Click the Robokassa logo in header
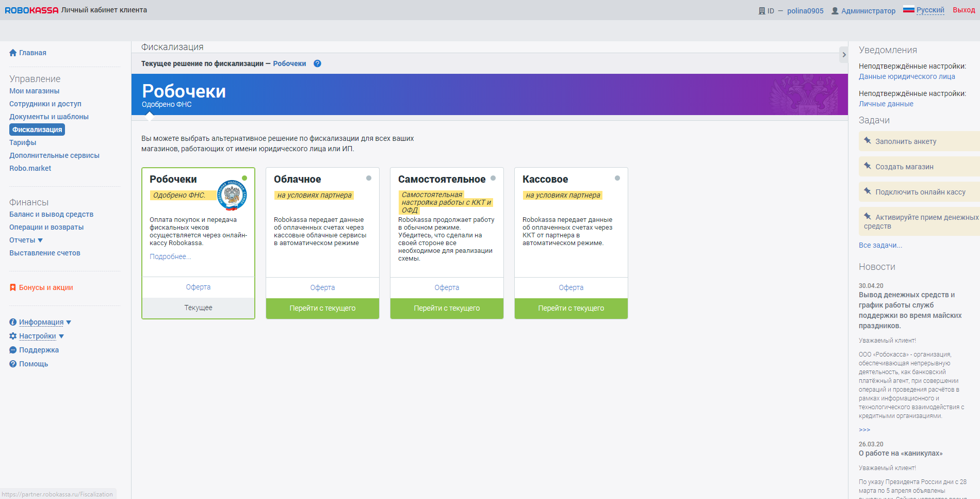Screen dimensions: 980x499 click(31, 10)
